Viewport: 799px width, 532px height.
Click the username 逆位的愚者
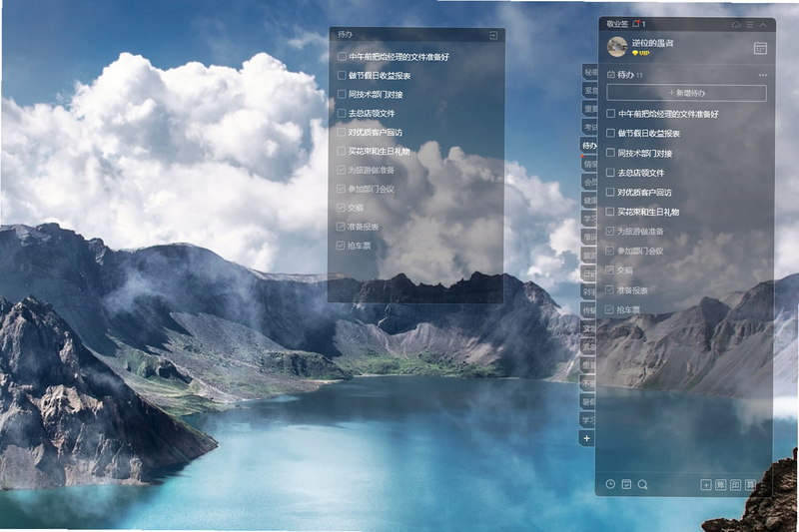click(x=653, y=43)
